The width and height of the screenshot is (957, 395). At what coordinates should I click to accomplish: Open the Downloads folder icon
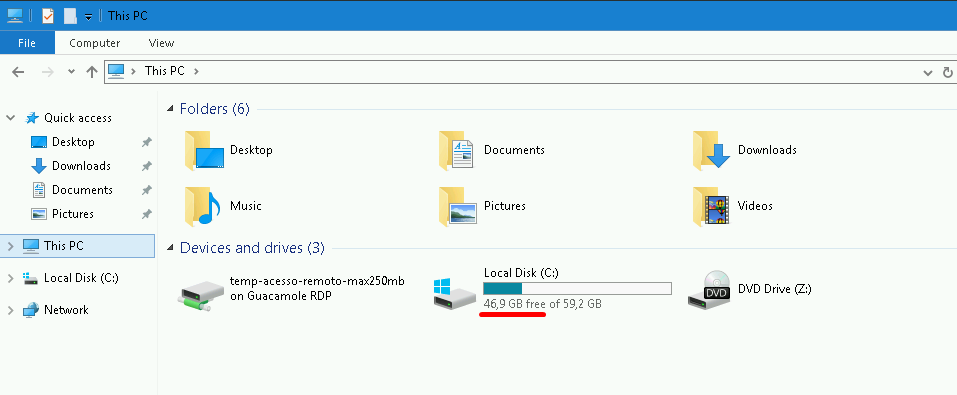pyautogui.click(x=711, y=150)
